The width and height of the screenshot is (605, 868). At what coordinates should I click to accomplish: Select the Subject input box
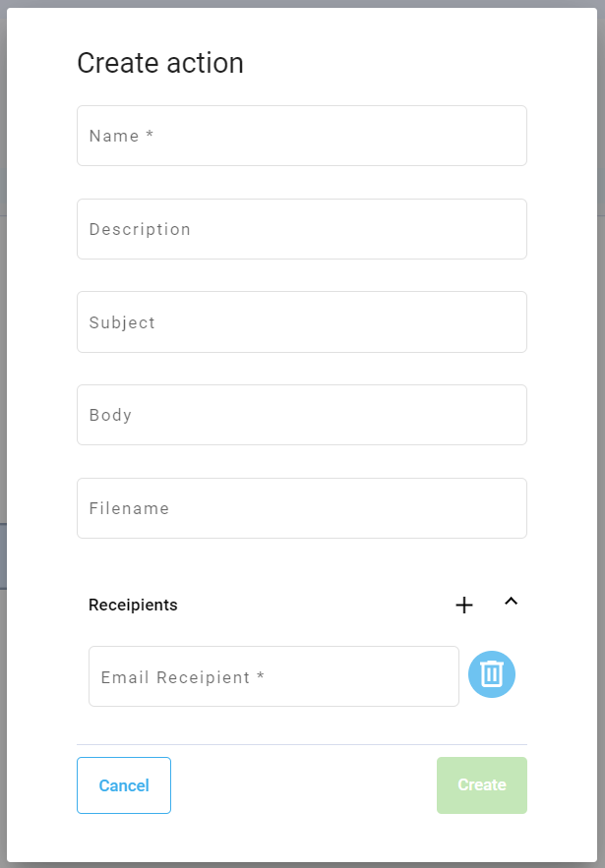(301, 322)
